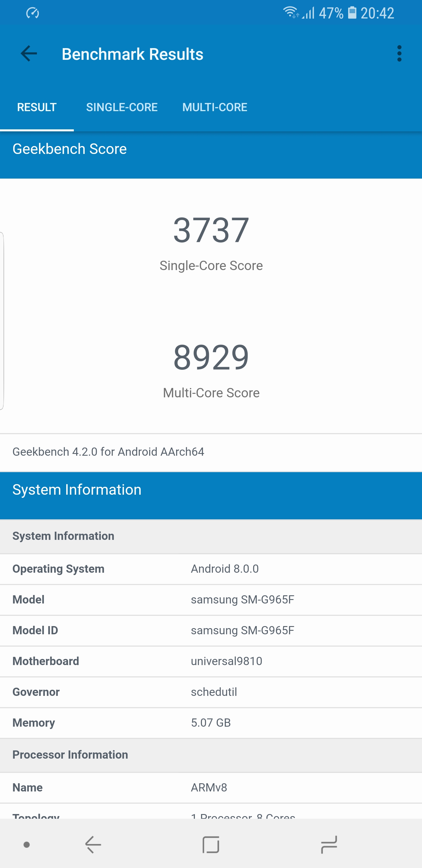Screen dimensions: 422x868
Task: Tap the 3737 single-core score
Action: (211, 230)
